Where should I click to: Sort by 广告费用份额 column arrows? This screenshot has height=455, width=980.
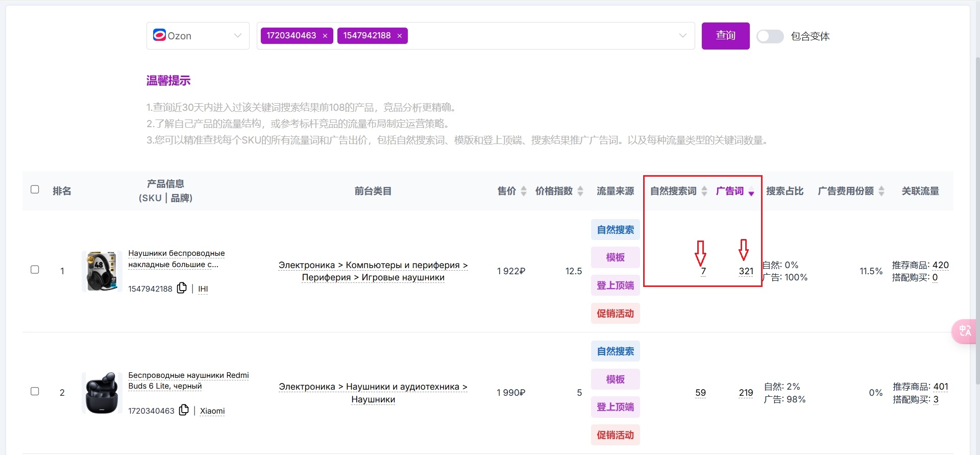pyautogui.click(x=881, y=191)
